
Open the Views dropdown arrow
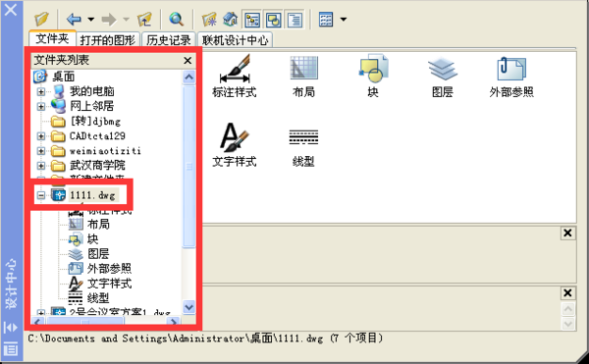344,20
